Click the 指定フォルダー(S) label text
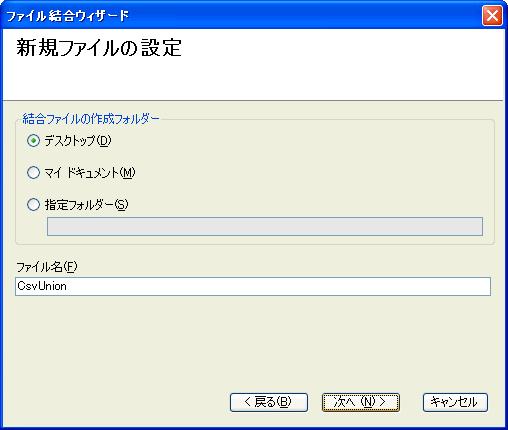508x430 pixels. coord(86,204)
